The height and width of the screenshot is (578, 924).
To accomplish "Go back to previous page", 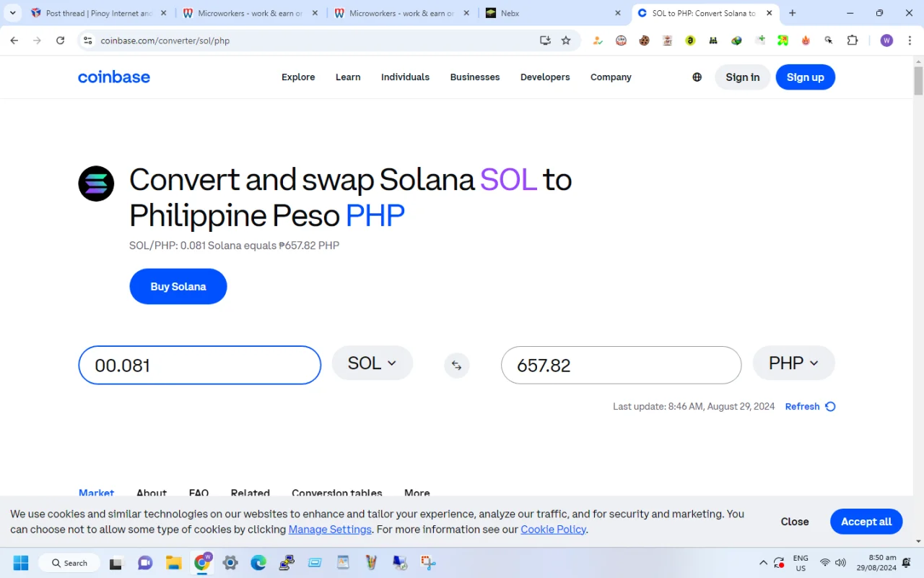I will 14,40.
